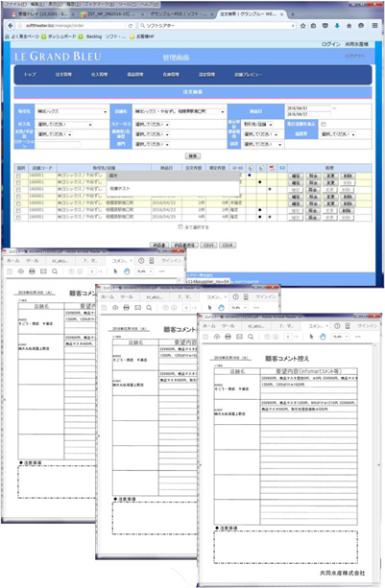The image size is (385, 588).
Task: Open the 取引先 dropdown
Action: [72, 111]
